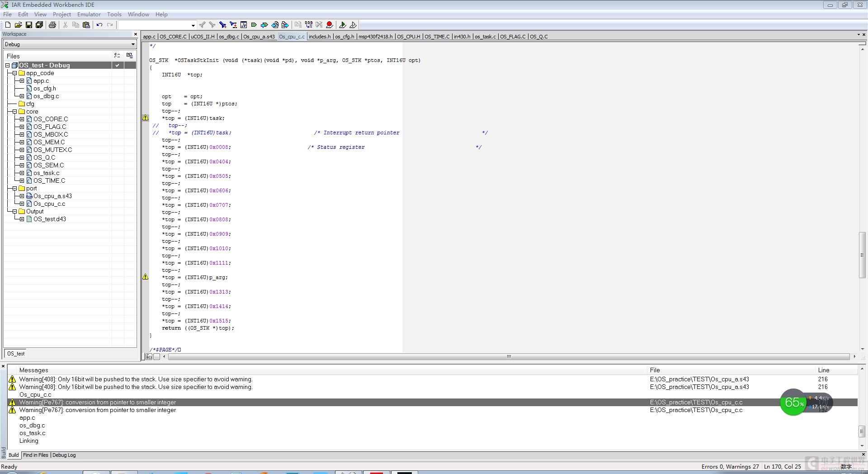This screenshot has height=474, width=868.
Task: Click the Save All toolbar icon
Action: (39, 25)
